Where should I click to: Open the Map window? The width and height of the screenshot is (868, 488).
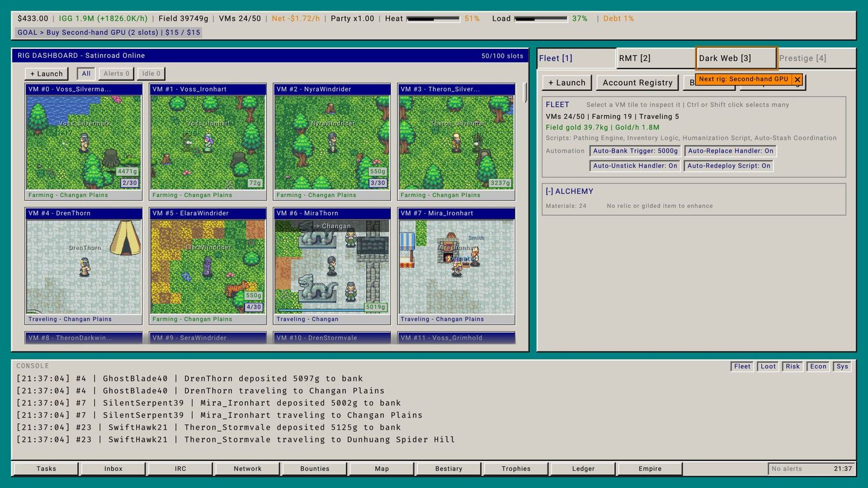(x=382, y=469)
